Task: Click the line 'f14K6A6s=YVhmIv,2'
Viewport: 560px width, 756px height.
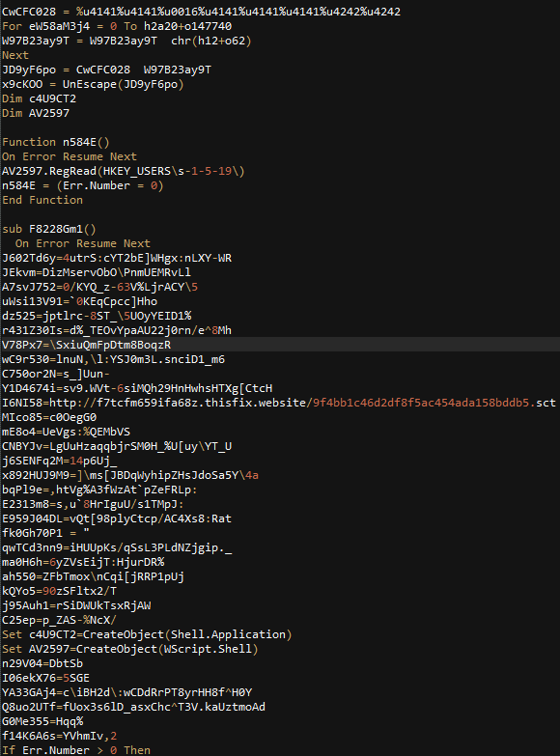Action: [x=59, y=736]
